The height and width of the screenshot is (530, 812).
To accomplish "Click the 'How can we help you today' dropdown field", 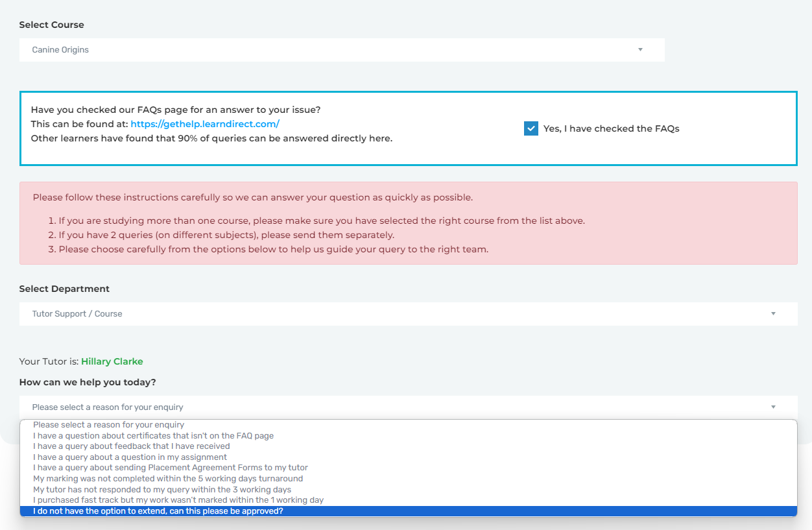I will 409,407.
